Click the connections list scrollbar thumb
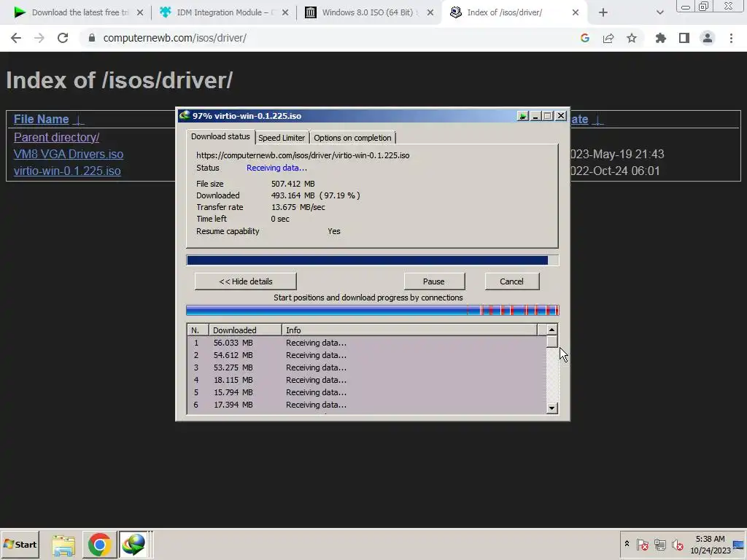This screenshot has width=747, height=560. click(551, 341)
